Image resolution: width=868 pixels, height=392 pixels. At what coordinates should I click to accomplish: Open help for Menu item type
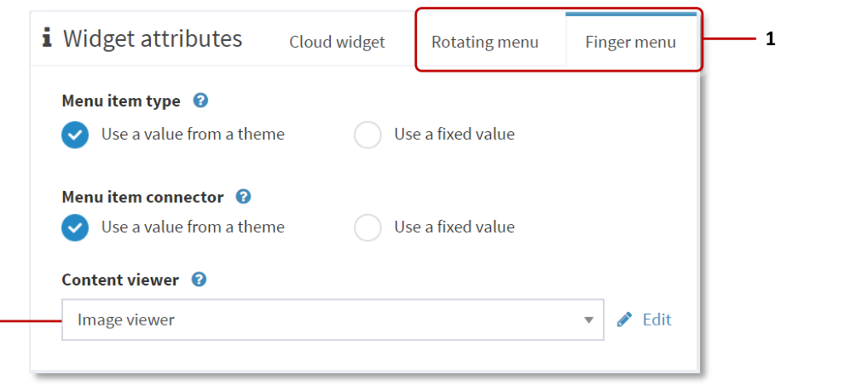point(200,101)
